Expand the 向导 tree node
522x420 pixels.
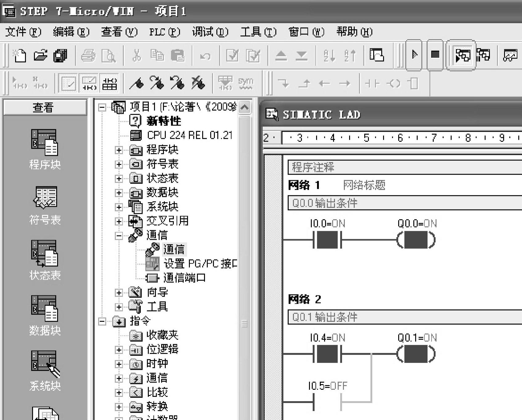point(119,293)
